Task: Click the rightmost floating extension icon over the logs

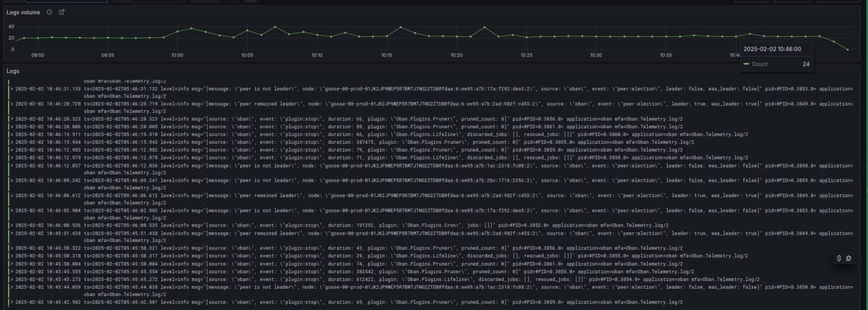Action: point(848,259)
